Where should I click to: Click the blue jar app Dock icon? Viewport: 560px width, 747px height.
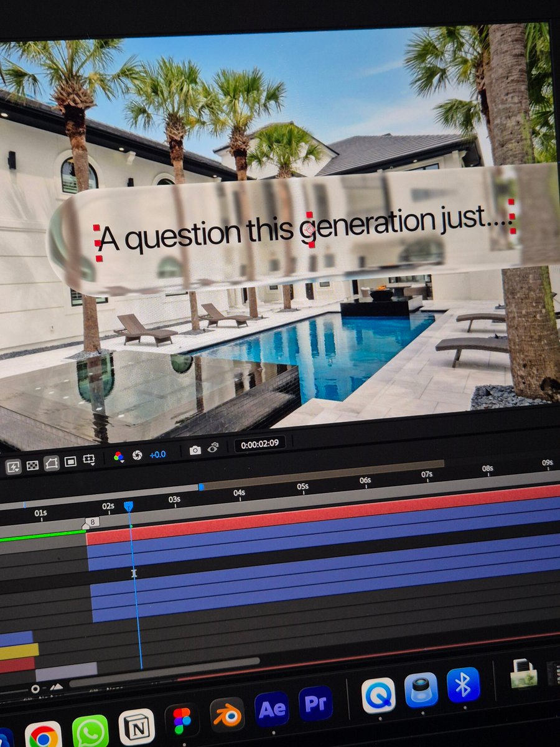(x=421, y=690)
